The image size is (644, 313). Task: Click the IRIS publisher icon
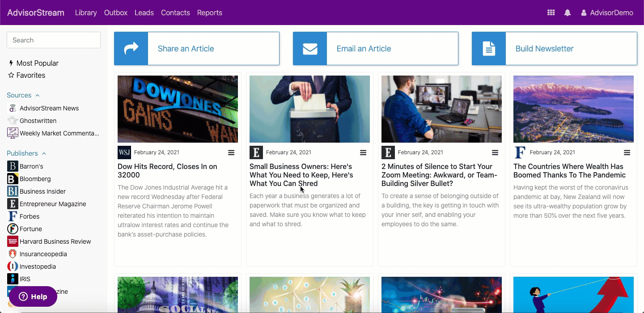pyautogui.click(x=13, y=279)
